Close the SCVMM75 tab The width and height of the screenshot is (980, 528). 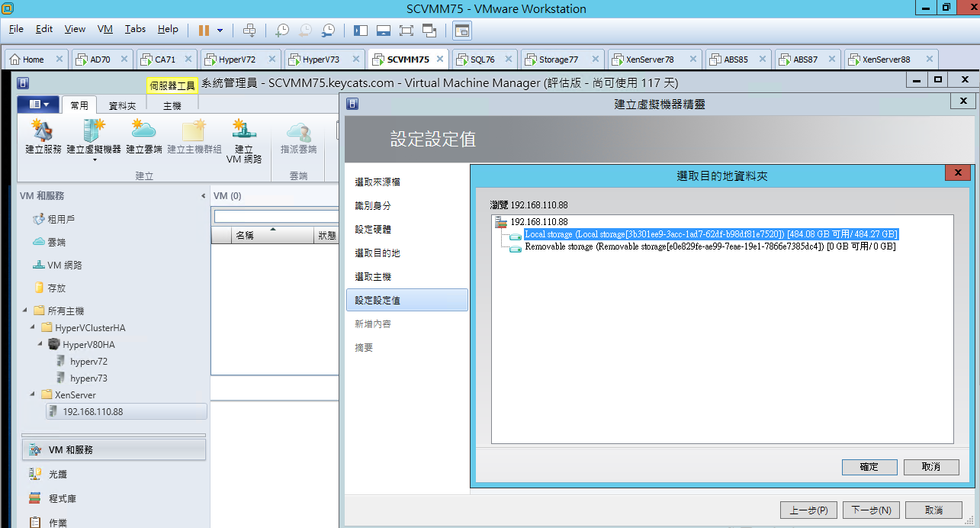[x=439, y=59]
